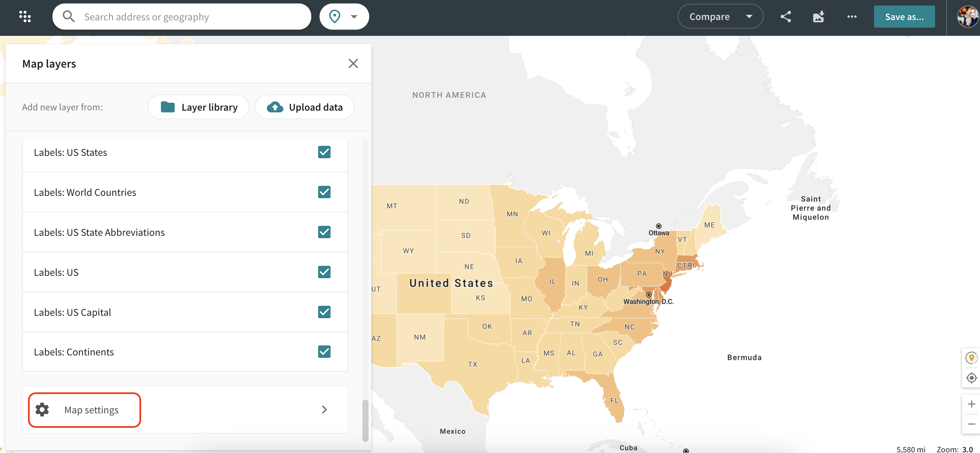Image resolution: width=980 pixels, height=453 pixels.
Task: Close the Map layers panel
Action: (x=353, y=63)
